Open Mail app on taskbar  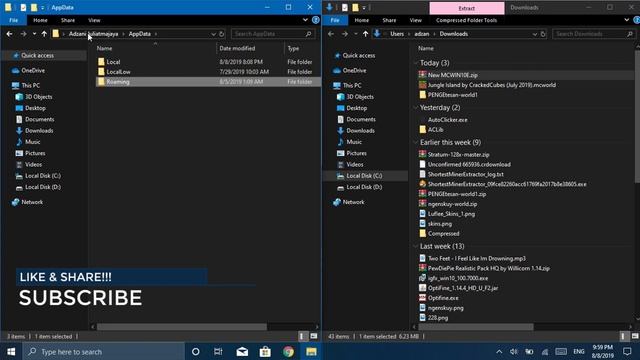coord(242,351)
